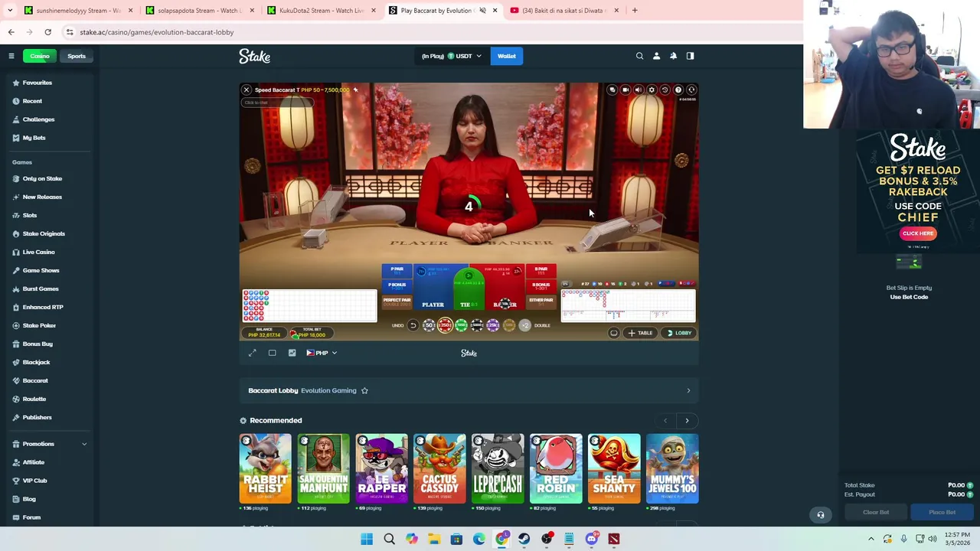This screenshot has width=980, height=551.
Task: Select the red 250 chip
Action: (445, 325)
